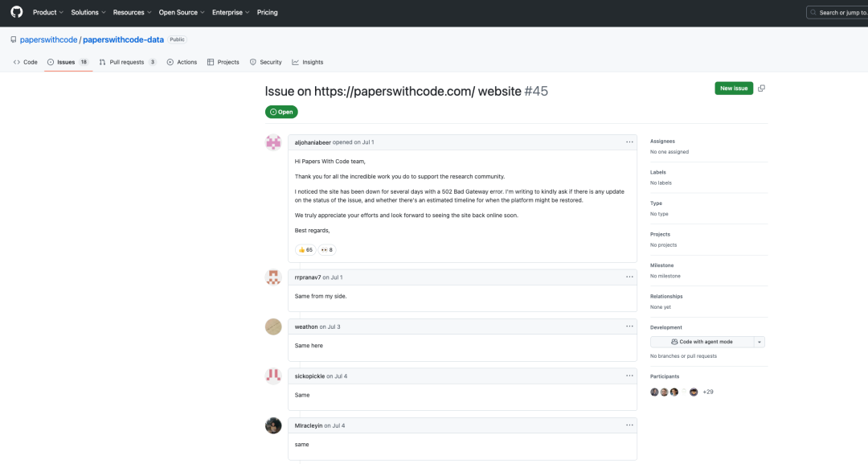Expand the Product menu dropdown

click(47, 12)
